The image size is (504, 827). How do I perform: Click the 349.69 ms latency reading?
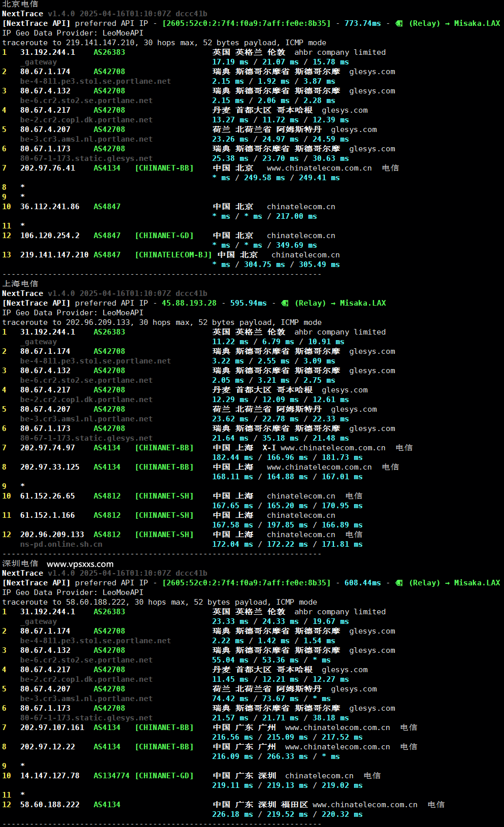pos(296,245)
